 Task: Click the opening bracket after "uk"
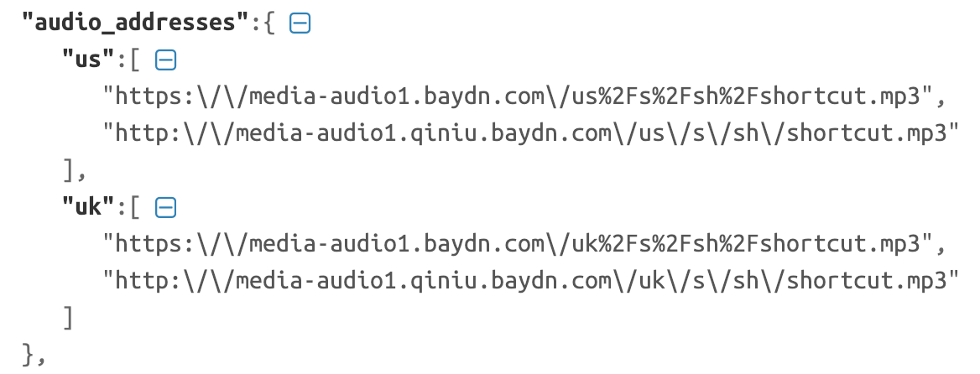(x=134, y=207)
